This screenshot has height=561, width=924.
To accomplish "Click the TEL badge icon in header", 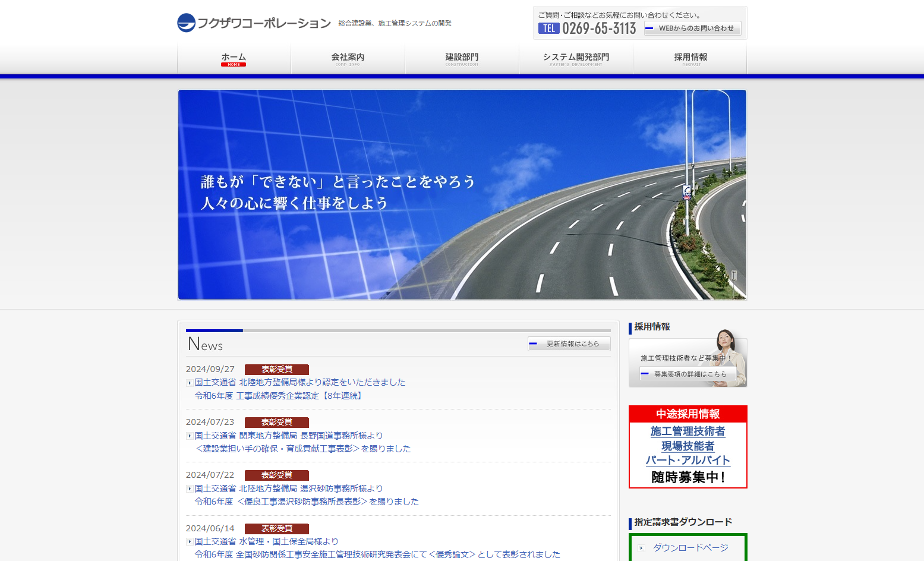I will tap(549, 28).
